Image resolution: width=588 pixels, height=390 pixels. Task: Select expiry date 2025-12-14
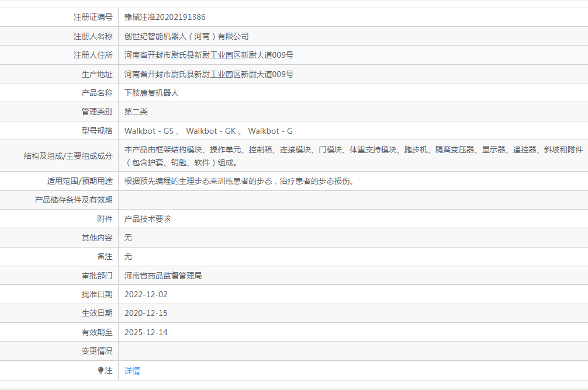click(146, 332)
